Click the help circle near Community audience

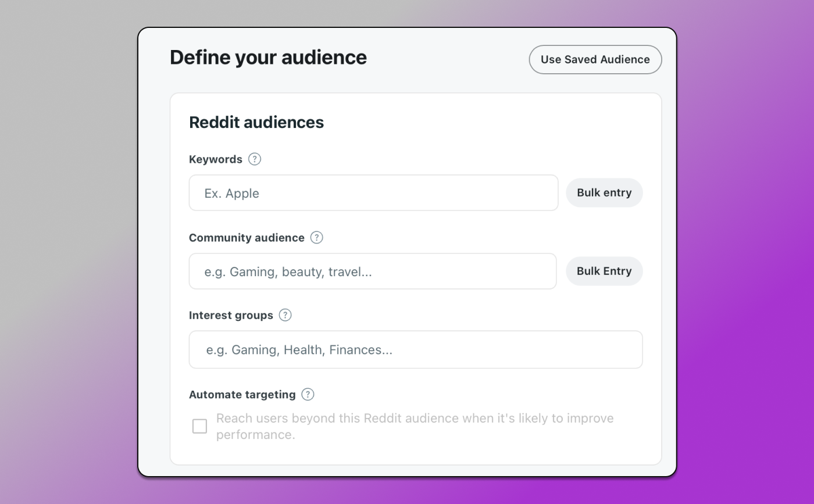point(317,237)
